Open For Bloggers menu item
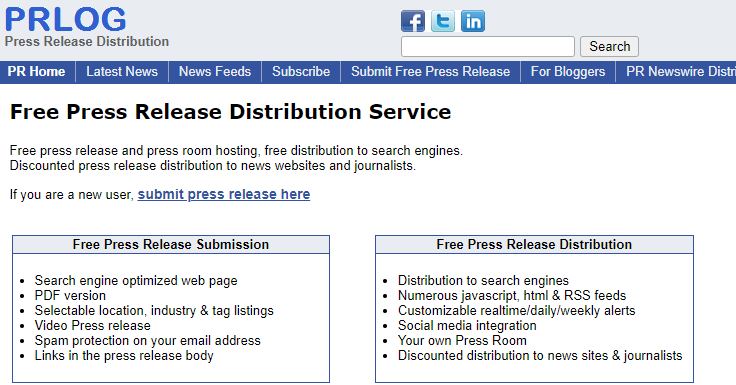Viewport: 736px width, 385px height. 568,71
